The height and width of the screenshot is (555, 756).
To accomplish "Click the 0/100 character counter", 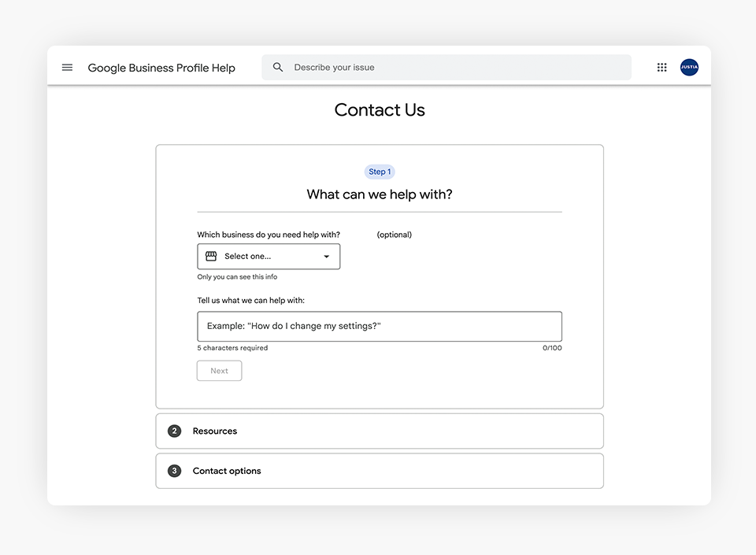I will [x=552, y=348].
